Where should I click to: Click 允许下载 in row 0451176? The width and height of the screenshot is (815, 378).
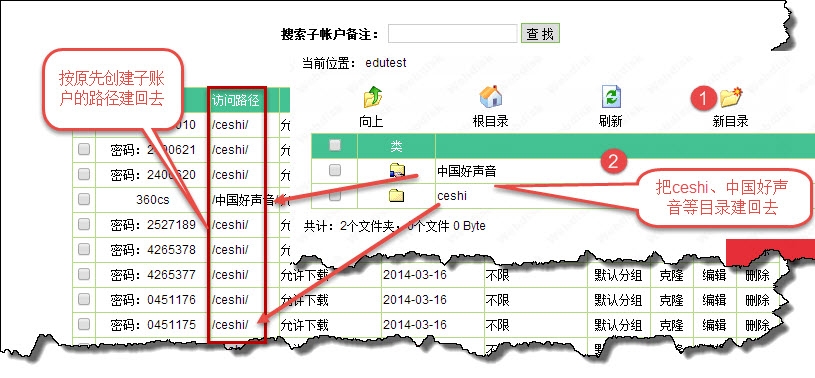tap(305, 300)
